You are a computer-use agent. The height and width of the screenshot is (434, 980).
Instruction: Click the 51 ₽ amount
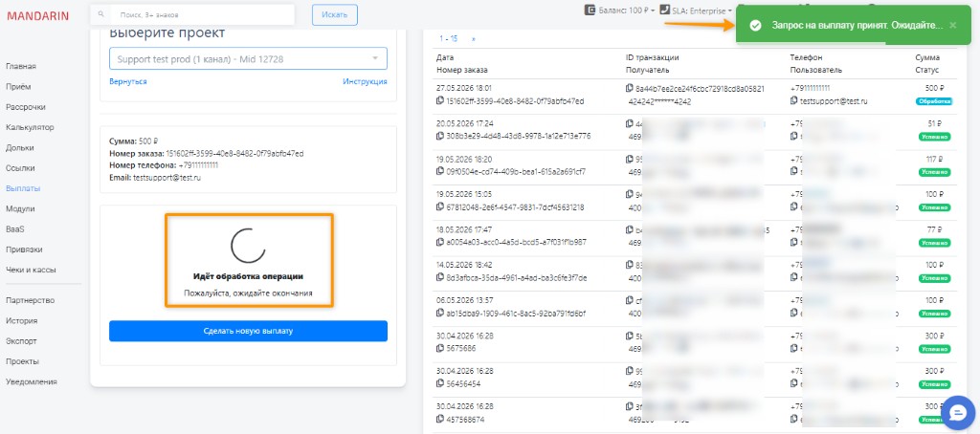point(934,123)
